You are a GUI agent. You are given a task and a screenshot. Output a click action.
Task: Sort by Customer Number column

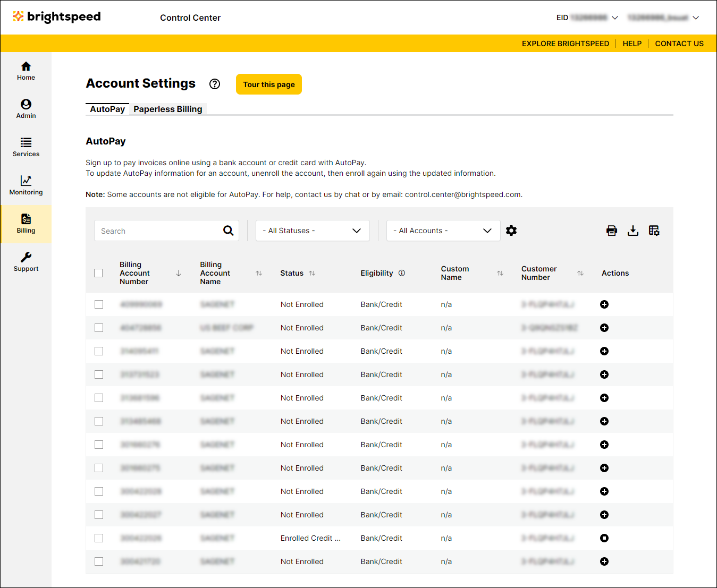pyautogui.click(x=580, y=273)
